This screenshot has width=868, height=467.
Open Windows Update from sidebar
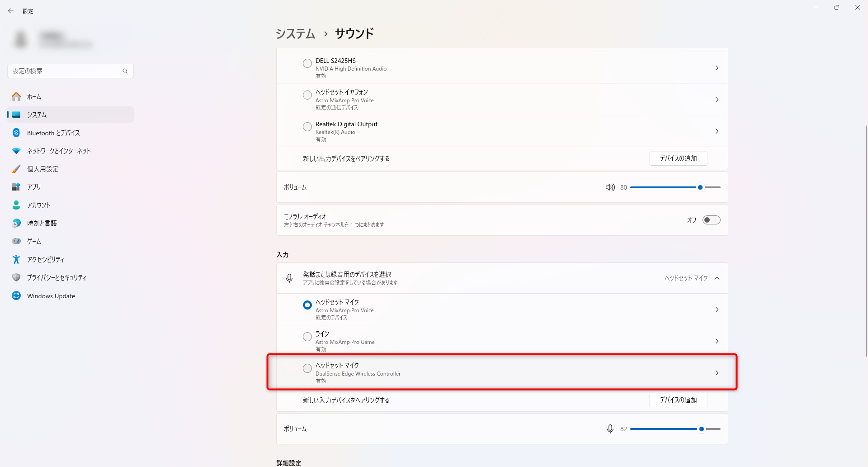point(51,296)
